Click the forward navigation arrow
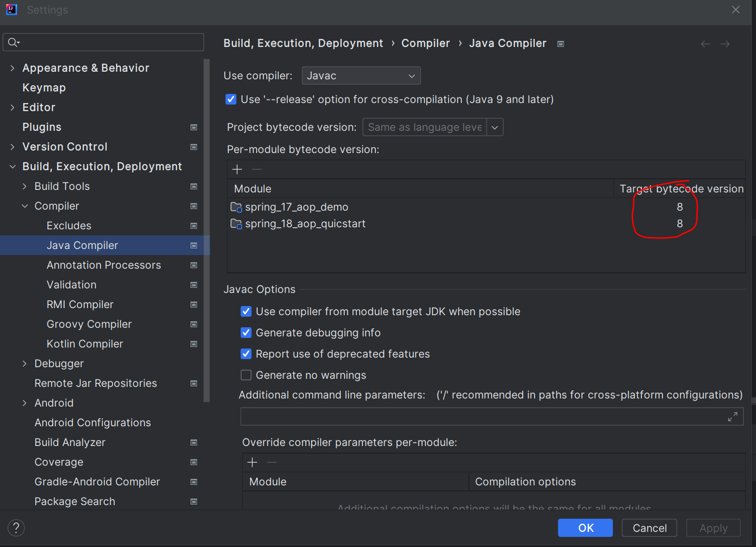Image resolution: width=756 pixels, height=547 pixels. [x=725, y=44]
